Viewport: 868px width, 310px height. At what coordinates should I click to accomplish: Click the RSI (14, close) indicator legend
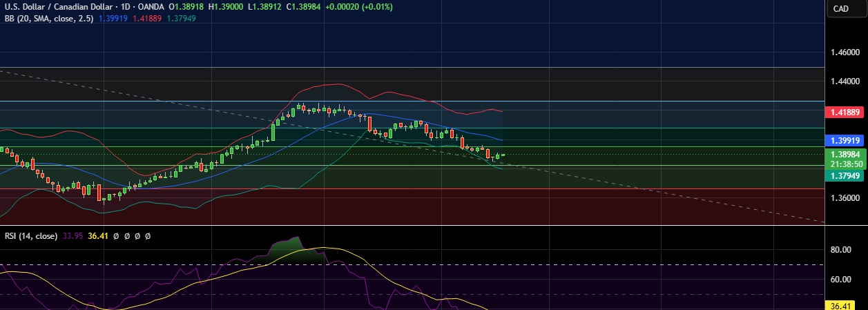(32, 235)
